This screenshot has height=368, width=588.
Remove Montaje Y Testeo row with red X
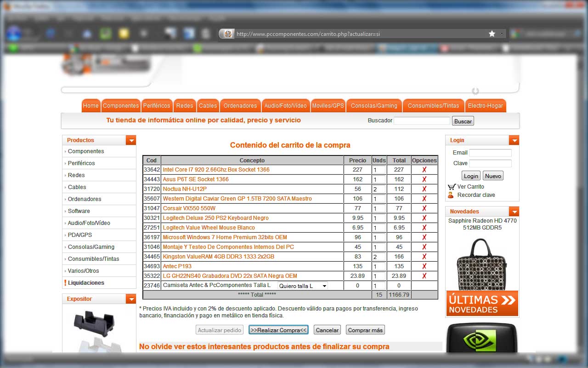point(424,247)
